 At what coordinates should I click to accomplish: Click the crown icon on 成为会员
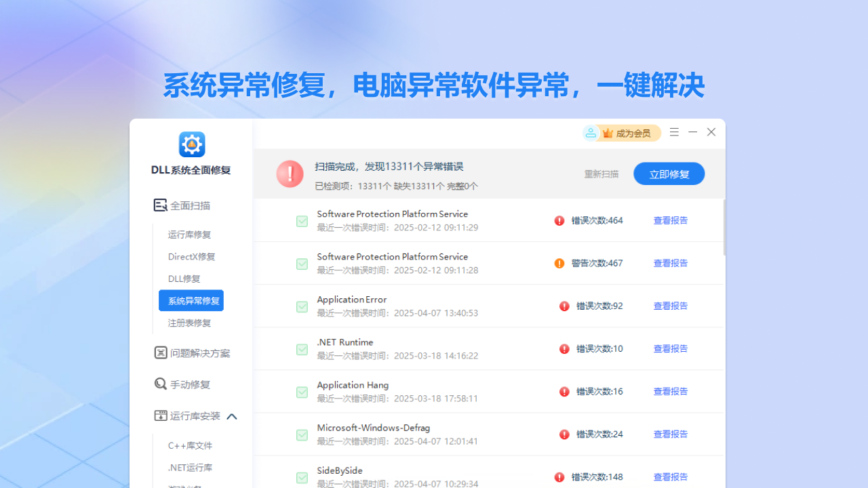(608, 133)
